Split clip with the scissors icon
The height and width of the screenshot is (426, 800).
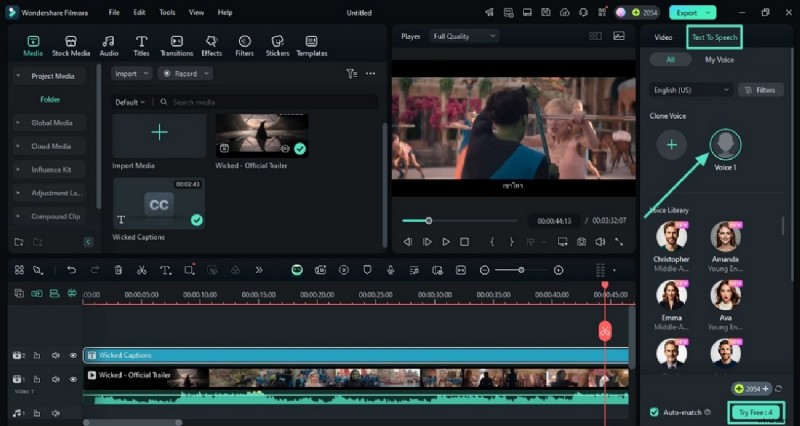(x=142, y=270)
